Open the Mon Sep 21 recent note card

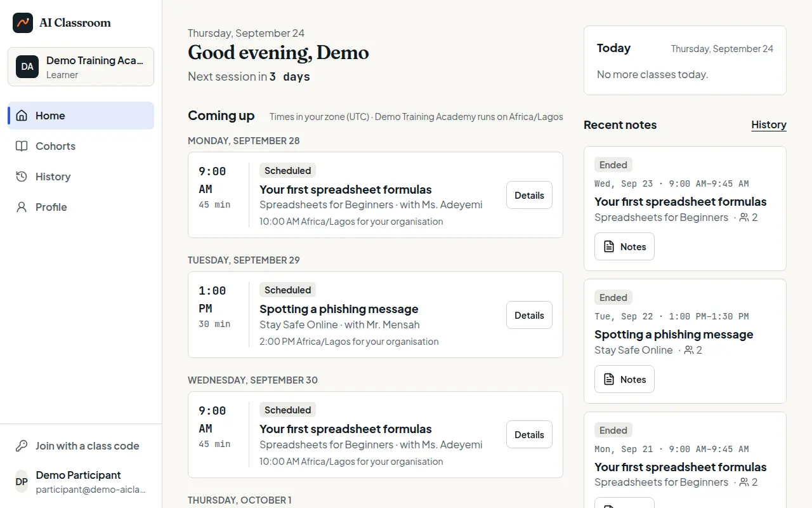tap(685, 460)
